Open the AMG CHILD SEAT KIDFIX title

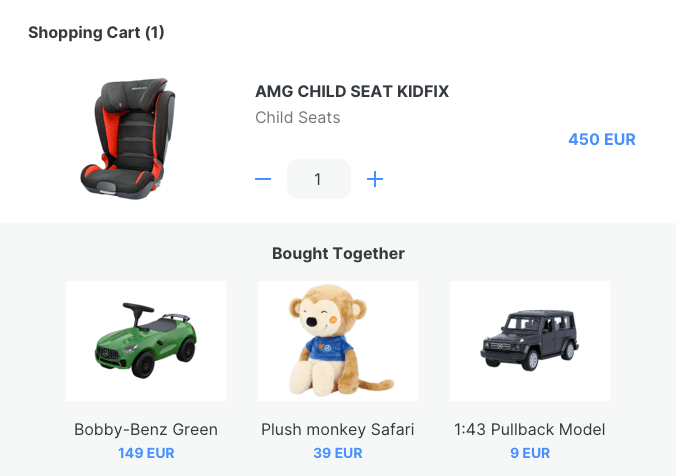pos(352,92)
